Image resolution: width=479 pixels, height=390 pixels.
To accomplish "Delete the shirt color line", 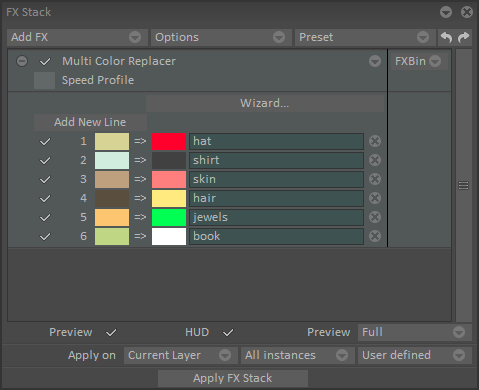I will click(x=375, y=160).
